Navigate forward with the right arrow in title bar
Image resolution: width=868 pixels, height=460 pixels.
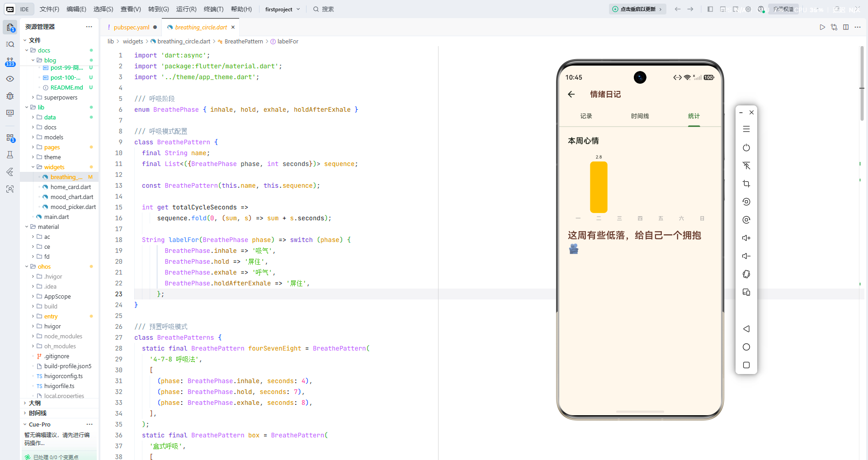click(x=690, y=9)
